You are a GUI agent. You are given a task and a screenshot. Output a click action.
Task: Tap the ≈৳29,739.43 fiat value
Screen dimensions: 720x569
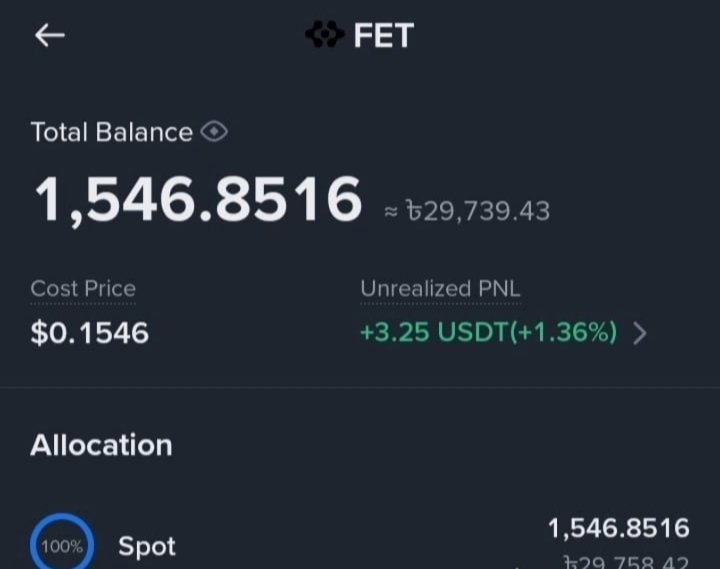click(x=467, y=211)
